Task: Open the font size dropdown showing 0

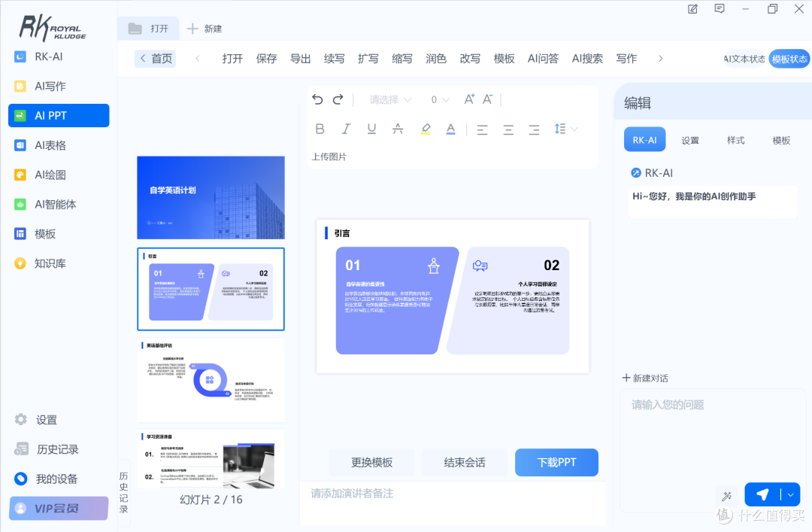Action: (440, 99)
